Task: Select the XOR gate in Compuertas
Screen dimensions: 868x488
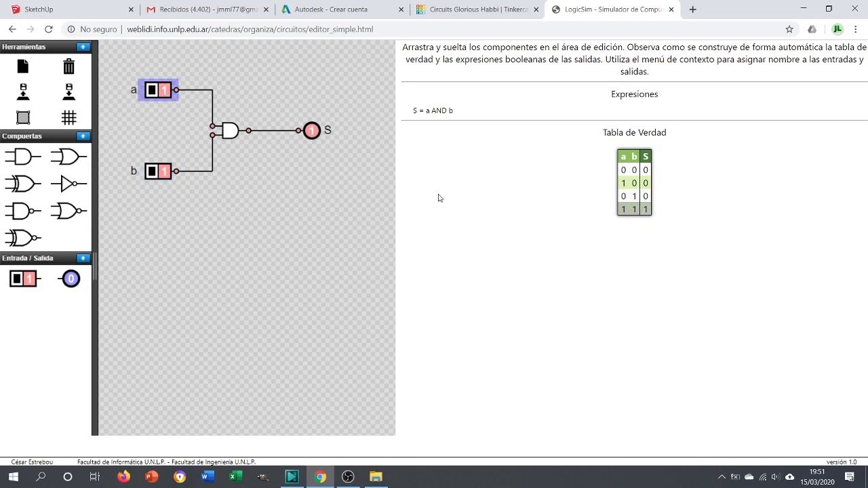Action: coord(23,184)
